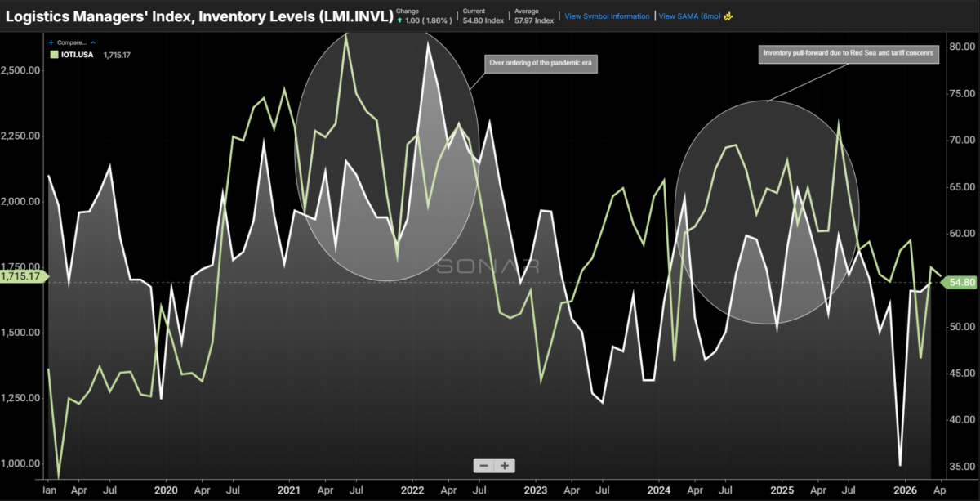Zoom out with the minus button

point(483,465)
